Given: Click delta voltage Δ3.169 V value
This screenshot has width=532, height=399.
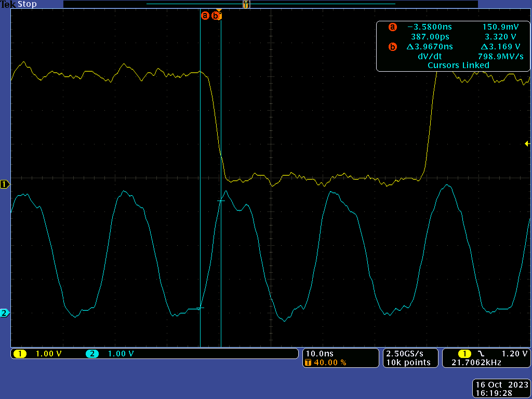Looking at the screenshot, I should coord(500,46).
